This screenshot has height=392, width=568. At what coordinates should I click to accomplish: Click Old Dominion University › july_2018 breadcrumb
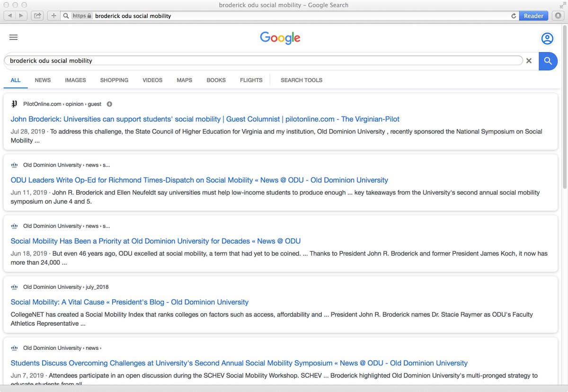(x=66, y=287)
